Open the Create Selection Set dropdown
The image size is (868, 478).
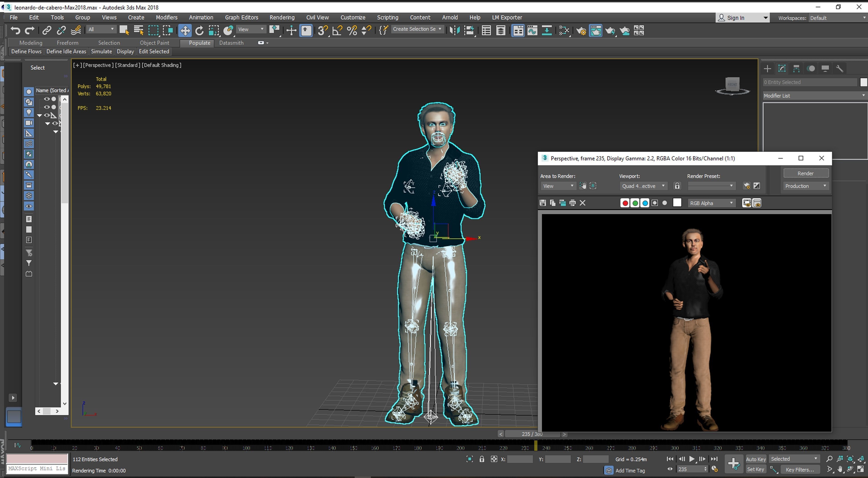[x=417, y=29]
